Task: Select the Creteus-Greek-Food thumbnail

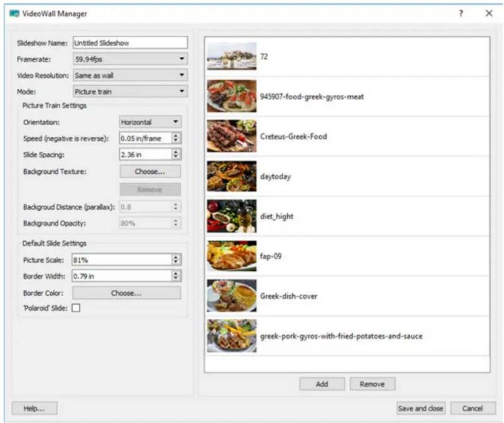Action: [x=232, y=136]
